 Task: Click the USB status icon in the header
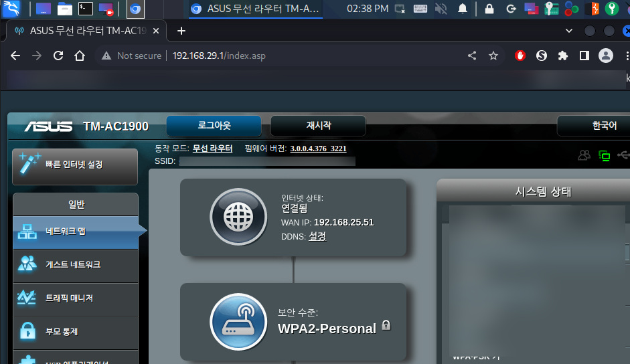(623, 155)
